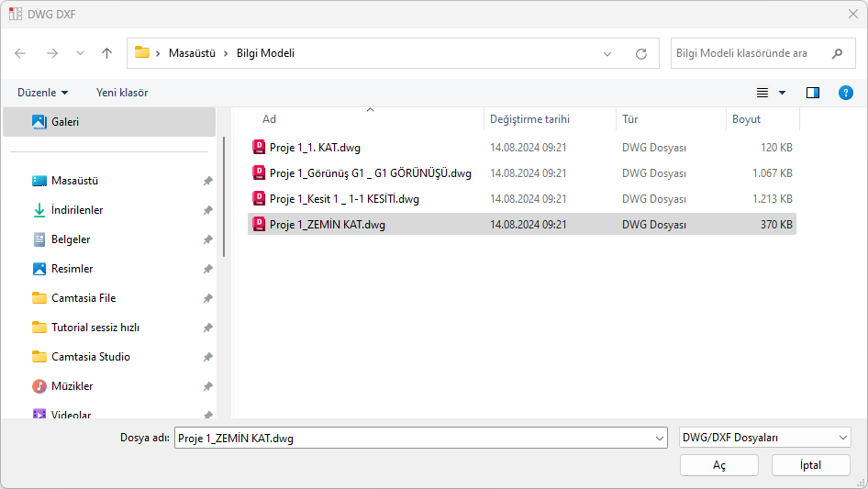Click the pin icon next to Resimler

(207, 269)
